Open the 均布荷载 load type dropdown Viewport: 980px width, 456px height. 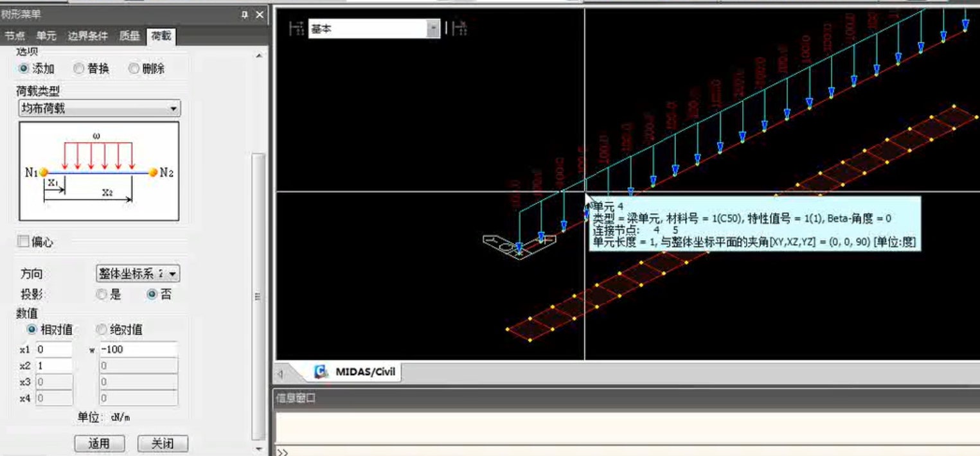tap(99, 109)
